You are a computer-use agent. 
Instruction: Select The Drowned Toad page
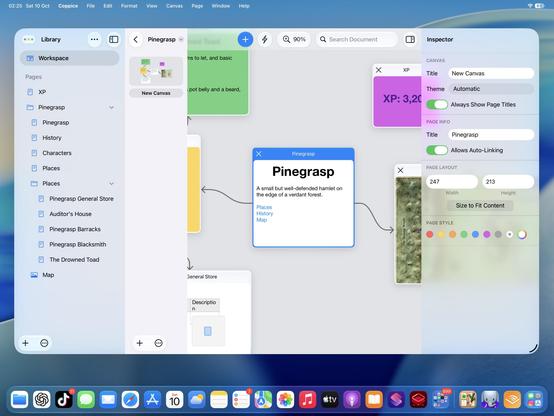click(70, 259)
